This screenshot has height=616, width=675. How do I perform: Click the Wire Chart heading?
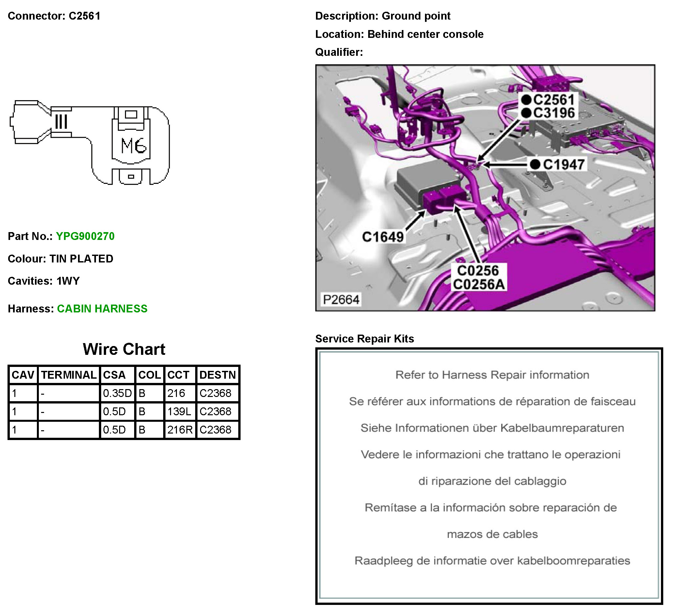point(124,349)
